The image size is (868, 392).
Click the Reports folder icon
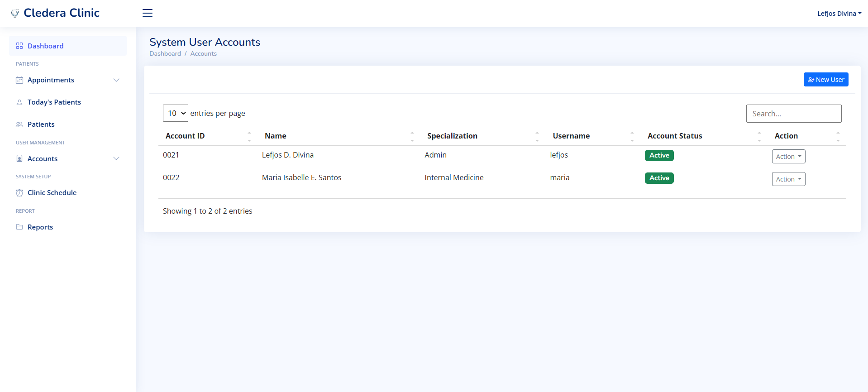pyautogui.click(x=19, y=227)
